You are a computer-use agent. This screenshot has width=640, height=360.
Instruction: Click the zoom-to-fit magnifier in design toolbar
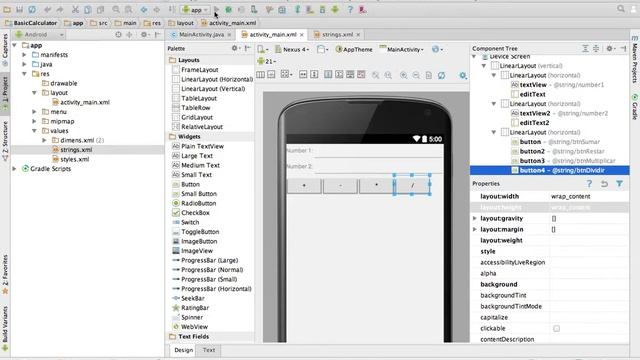tap(375, 75)
